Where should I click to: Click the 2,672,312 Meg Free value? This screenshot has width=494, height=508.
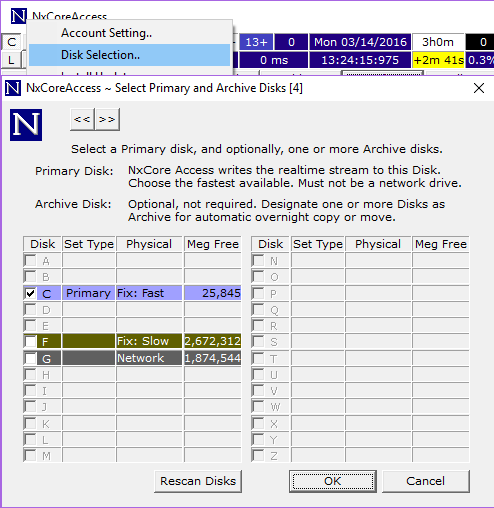(x=213, y=341)
